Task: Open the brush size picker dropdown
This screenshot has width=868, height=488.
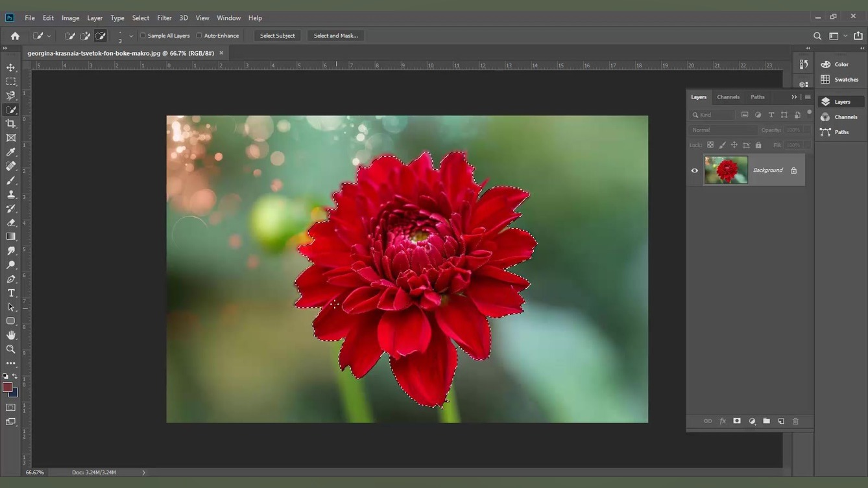Action: point(131,36)
